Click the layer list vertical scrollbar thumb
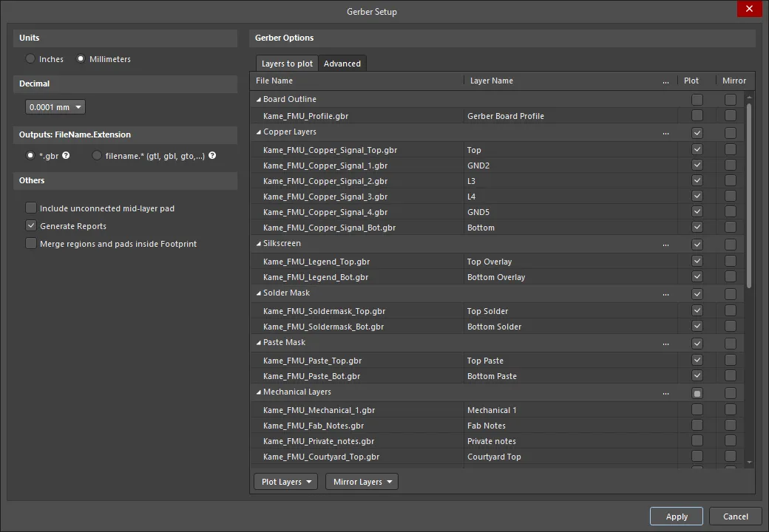Viewport: 769px width, 532px height. click(x=749, y=196)
